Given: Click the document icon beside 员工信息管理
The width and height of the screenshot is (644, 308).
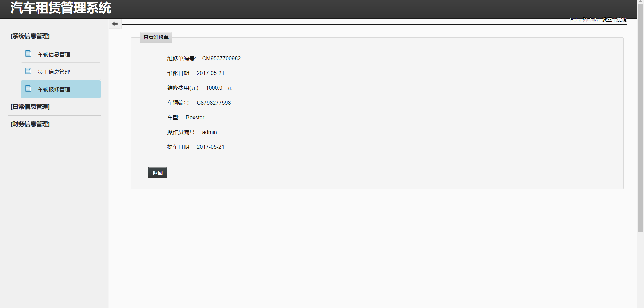Looking at the screenshot, I should (x=29, y=71).
